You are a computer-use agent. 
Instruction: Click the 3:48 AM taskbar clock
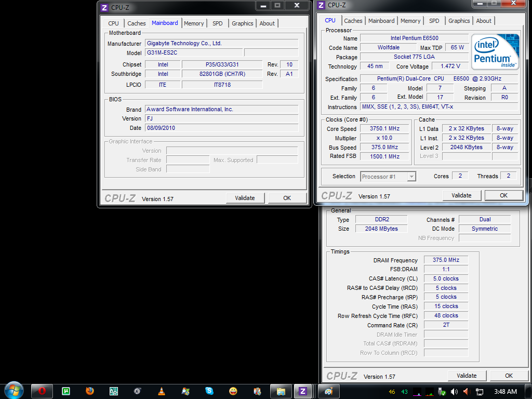(x=505, y=392)
